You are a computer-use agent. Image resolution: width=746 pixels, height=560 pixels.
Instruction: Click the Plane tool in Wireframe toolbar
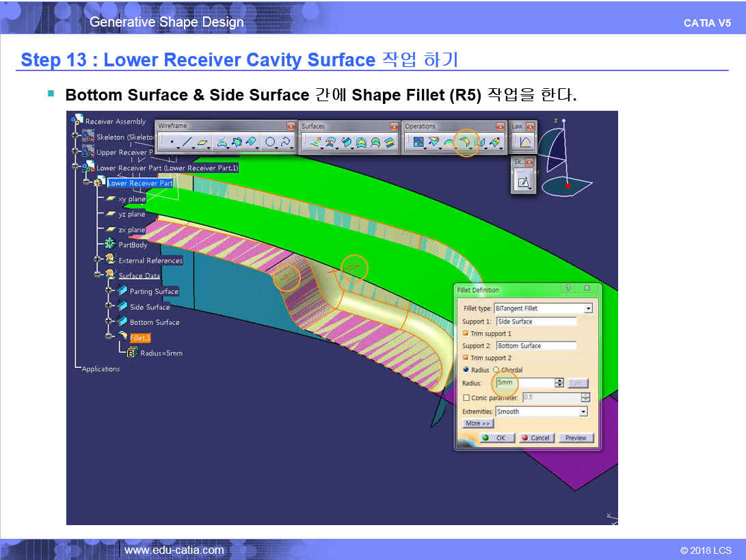203,142
